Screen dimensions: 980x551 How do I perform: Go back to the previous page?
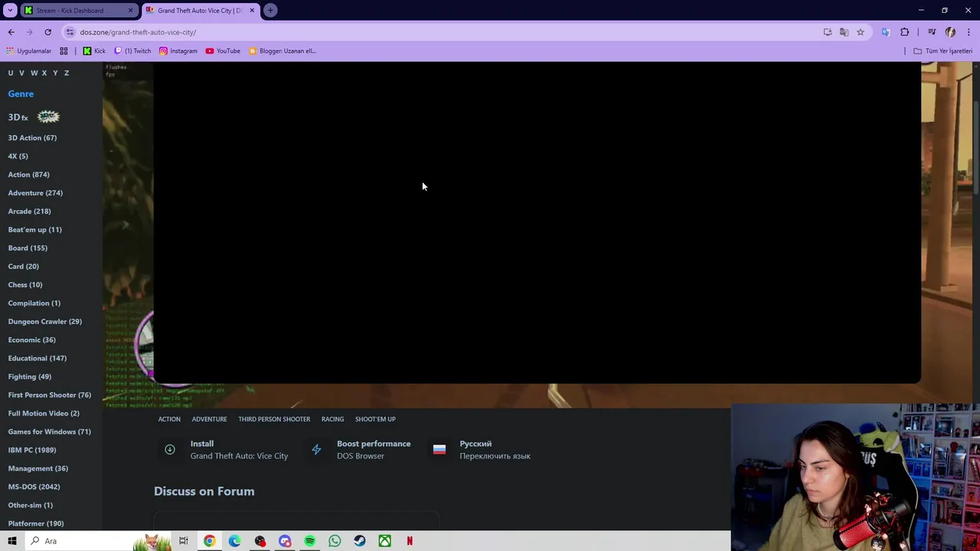(11, 32)
